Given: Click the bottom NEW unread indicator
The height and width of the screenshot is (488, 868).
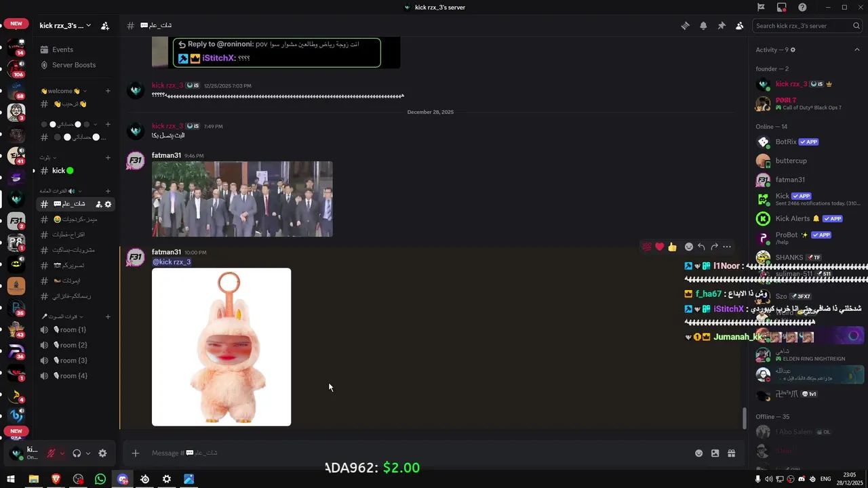Looking at the screenshot, I should [16, 431].
